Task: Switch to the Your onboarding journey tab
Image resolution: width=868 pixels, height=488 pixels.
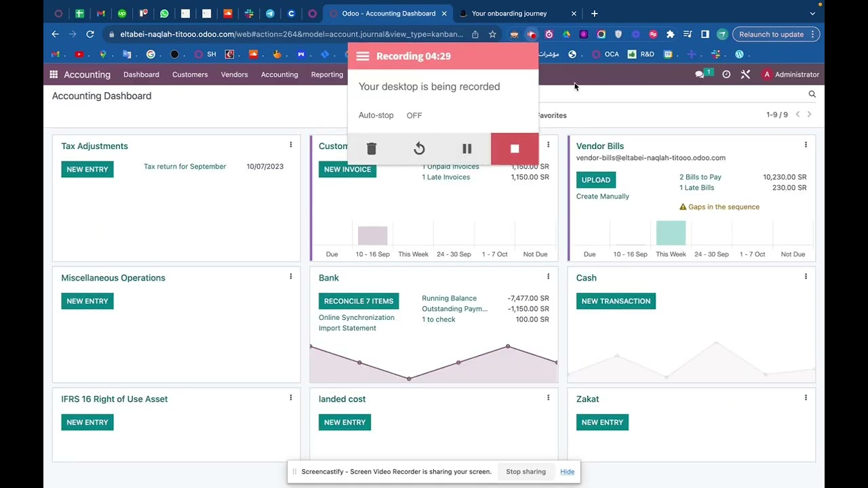Action: coord(509,14)
